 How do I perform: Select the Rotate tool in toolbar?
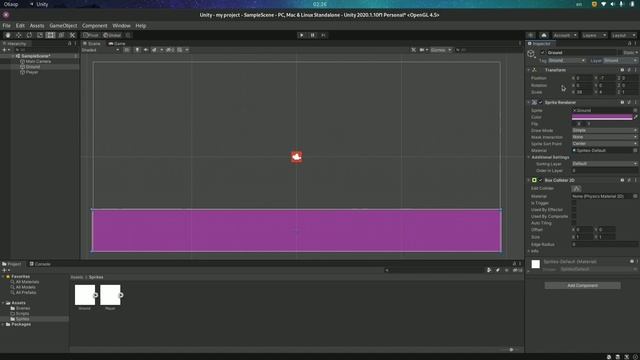(29, 35)
